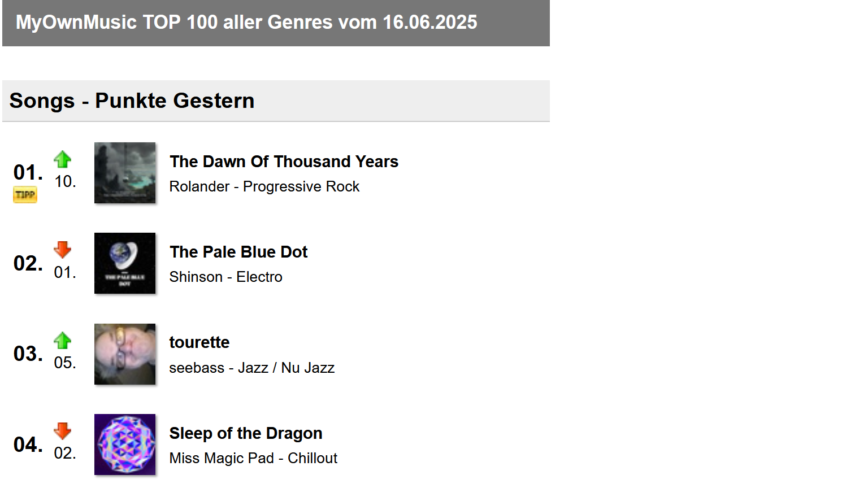Open the song title The Pale Blue Dot

click(x=238, y=252)
